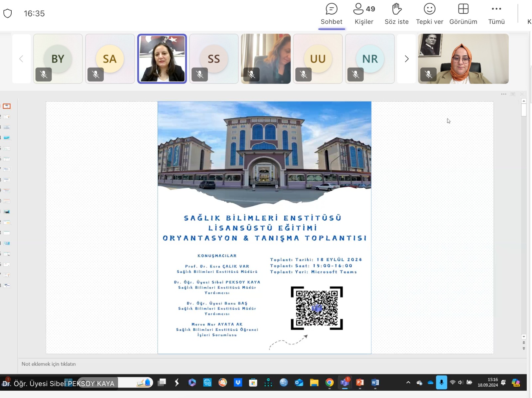Select the SS participant tile
The height and width of the screenshot is (398, 532).
click(x=214, y=59)
